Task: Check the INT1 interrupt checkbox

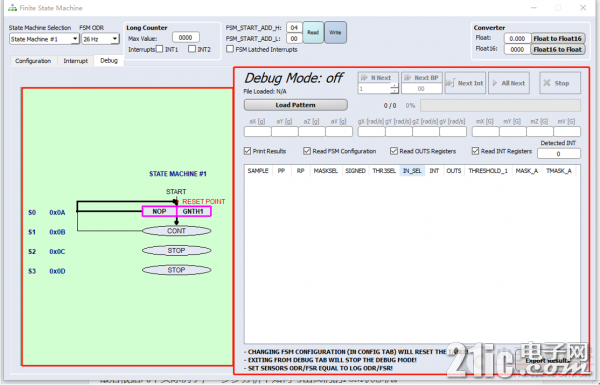Action: click(x=160, y=49)
